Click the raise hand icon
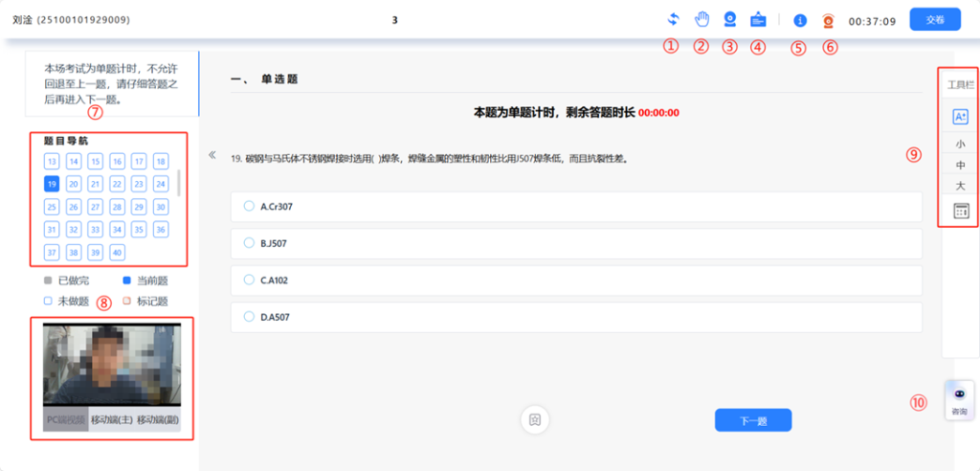Viewport: 980px width, 471px height. tap(702, 19)
